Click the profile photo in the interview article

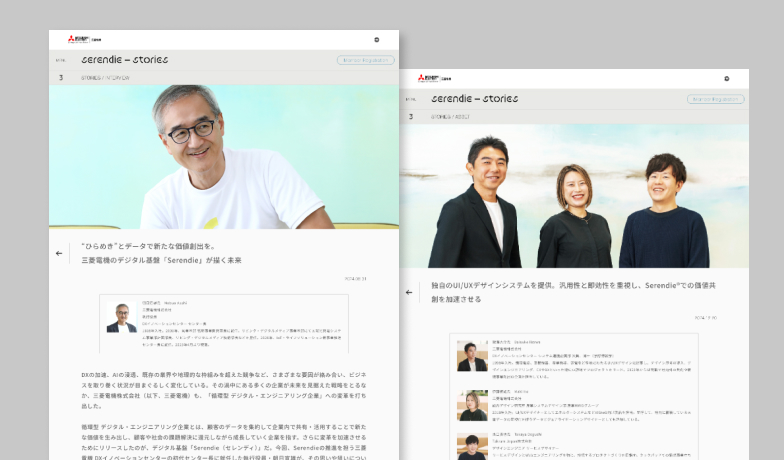(x=122, y=318)
